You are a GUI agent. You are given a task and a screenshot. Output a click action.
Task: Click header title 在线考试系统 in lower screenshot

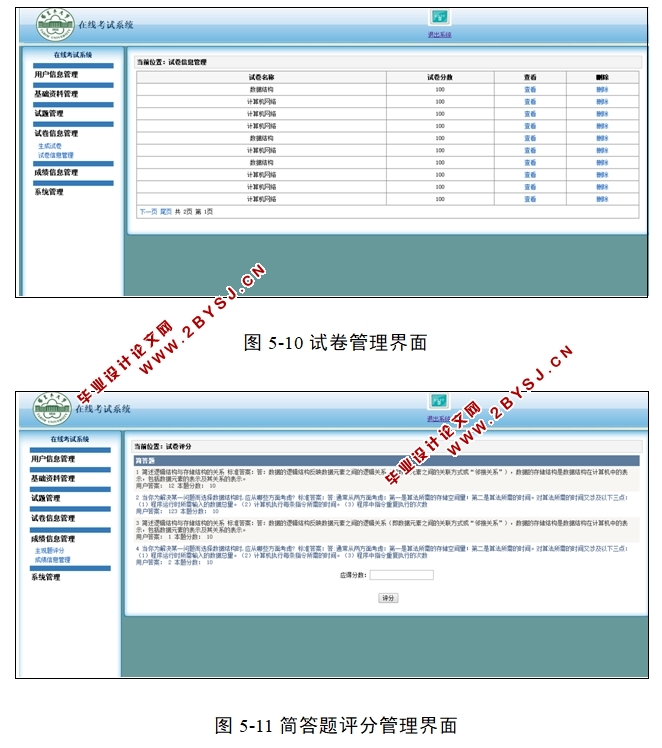(103, 409)
